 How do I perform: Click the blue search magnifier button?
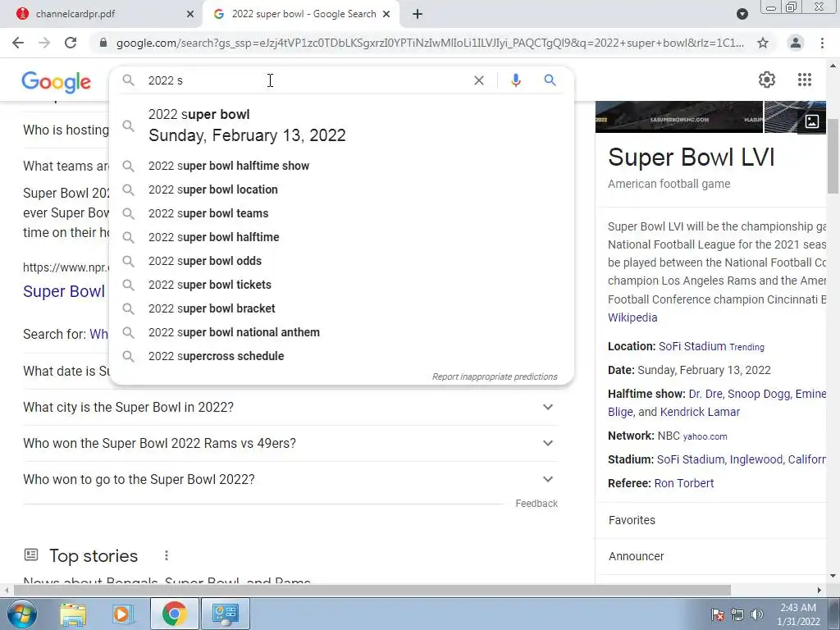(x=550, y=80)
